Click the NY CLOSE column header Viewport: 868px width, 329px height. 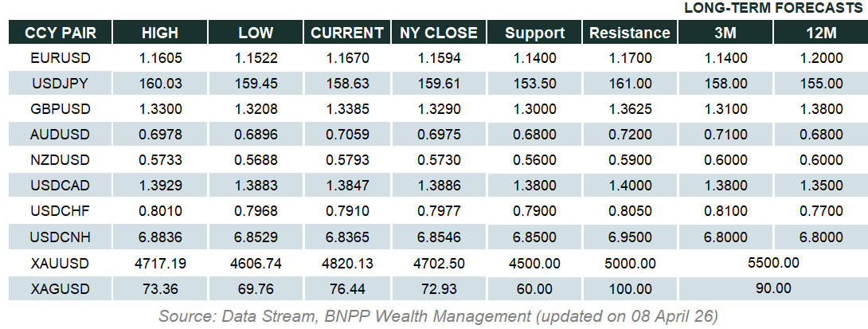pos(439,33)
